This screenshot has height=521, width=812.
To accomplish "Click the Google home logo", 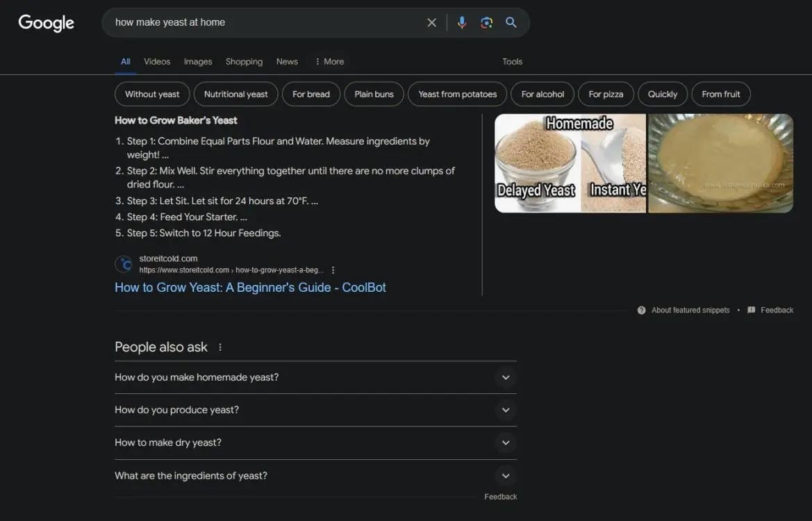I will tap(45, 22).
